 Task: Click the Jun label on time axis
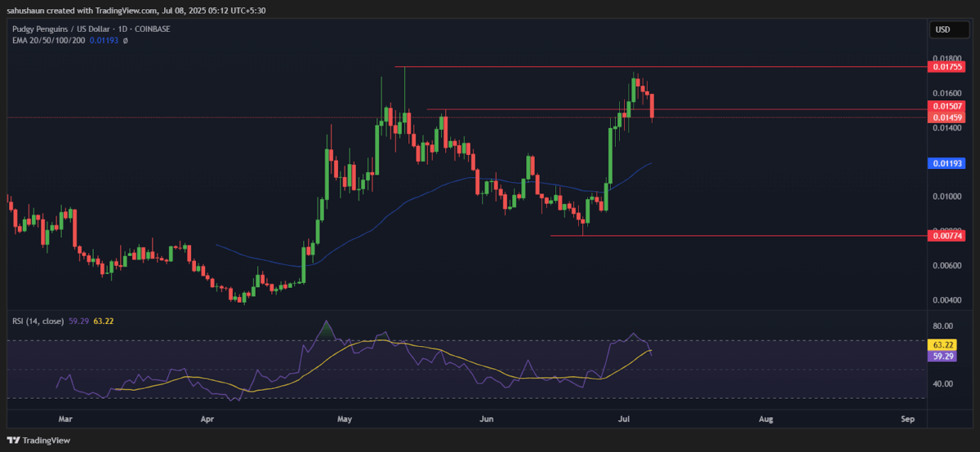point(487,419)
